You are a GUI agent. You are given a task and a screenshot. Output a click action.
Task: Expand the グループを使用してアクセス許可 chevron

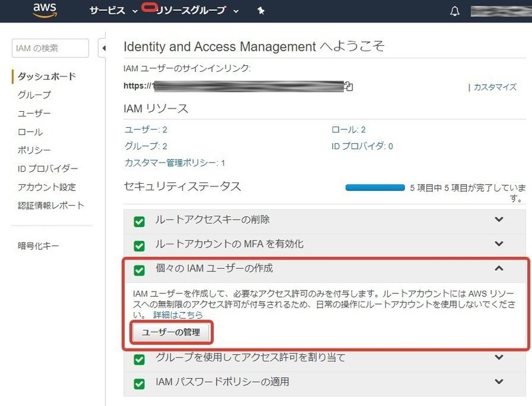[499, 357]
